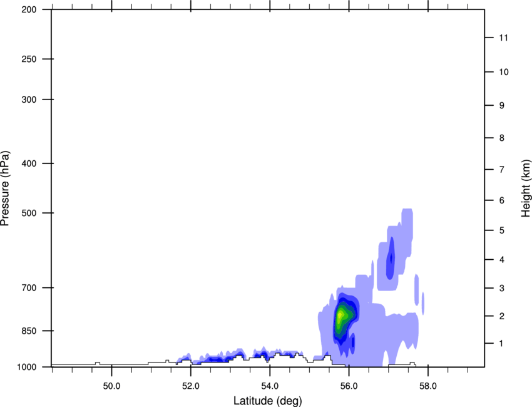Click pressure tick label '850'
532x407 pixels.
pos(29,331)
